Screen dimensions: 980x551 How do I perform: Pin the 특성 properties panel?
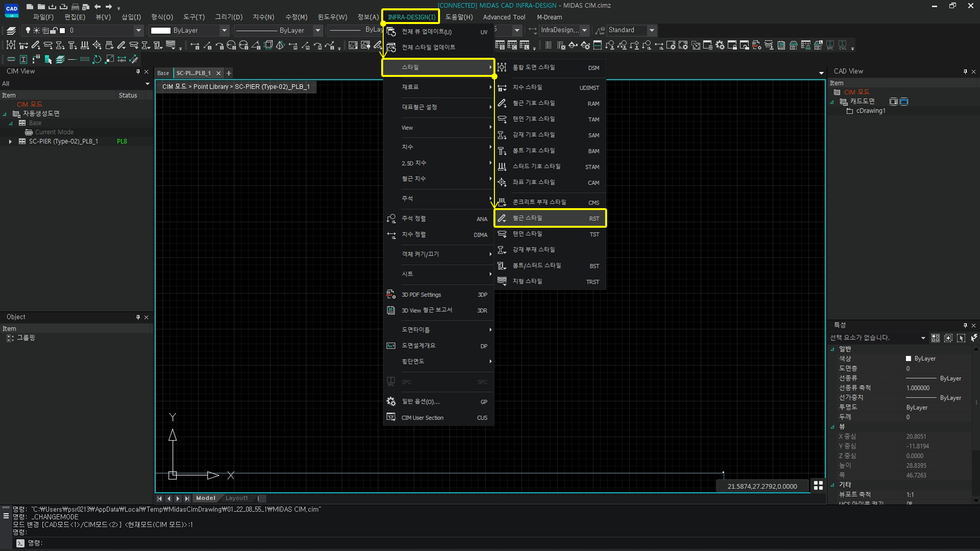point(965,325)
